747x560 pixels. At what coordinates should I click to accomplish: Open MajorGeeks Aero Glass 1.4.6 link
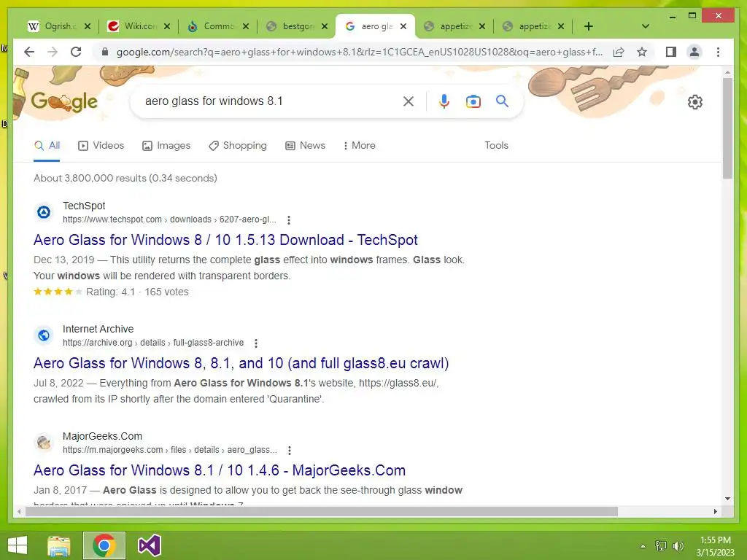(x=219, y=470)
